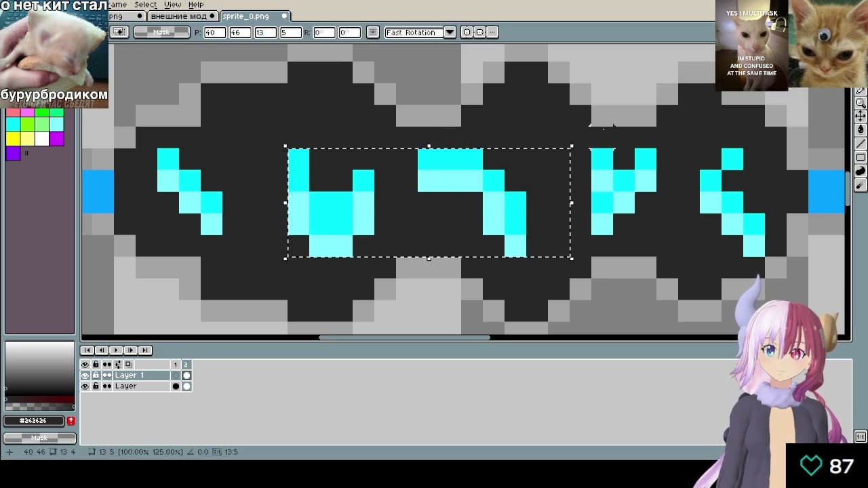Open the Fast Rotation algorithm dropdown
This screenshot has width=868, height=488.
pos(450,32)
